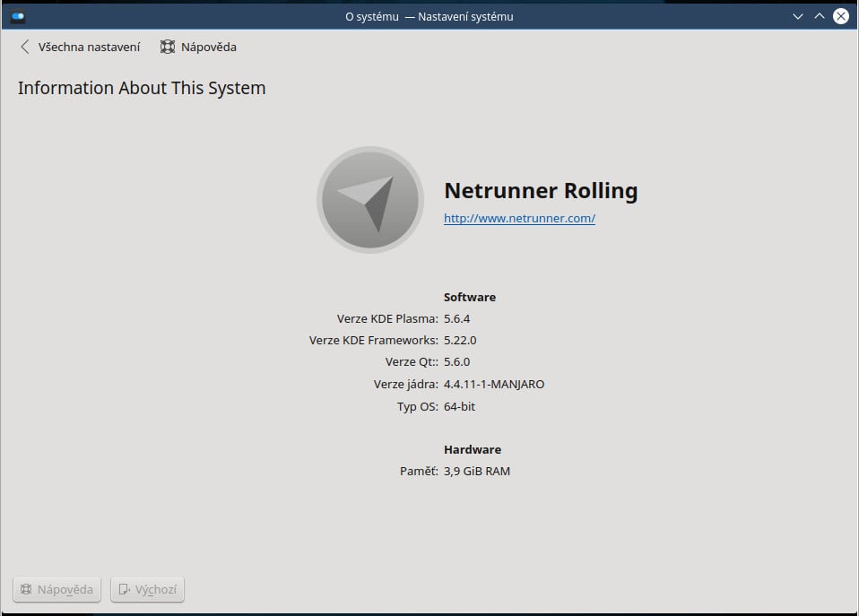The width and height of the screenshot is (859, 616).
Task: Minimize the window with the down chevron
Action: pos(797,16)
